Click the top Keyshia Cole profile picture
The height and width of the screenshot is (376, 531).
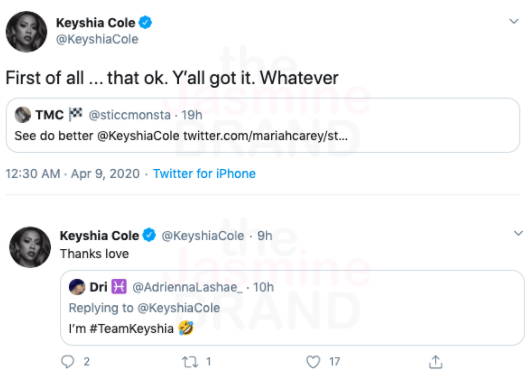coord(26,32)
